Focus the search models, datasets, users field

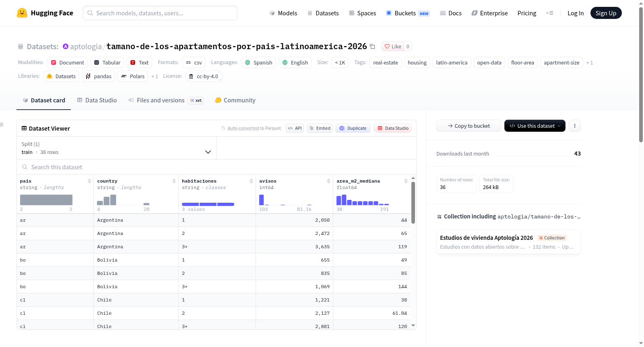pyautogui.click(x=160, y=13)
